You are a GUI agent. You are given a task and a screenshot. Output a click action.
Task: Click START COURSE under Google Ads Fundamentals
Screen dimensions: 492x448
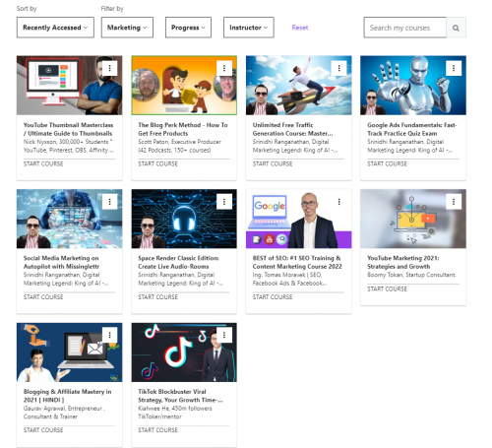tap(387, 163)
